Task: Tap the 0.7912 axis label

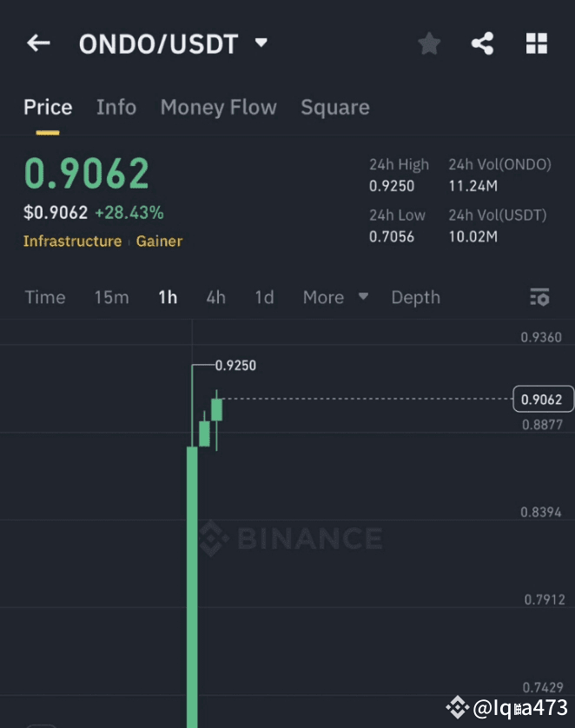Action: point(545,599)
